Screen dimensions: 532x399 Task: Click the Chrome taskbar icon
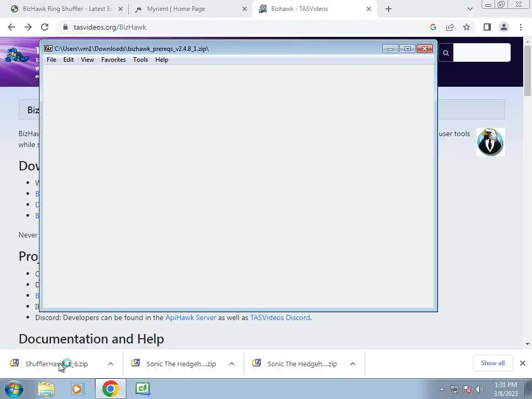pos(110,389)
